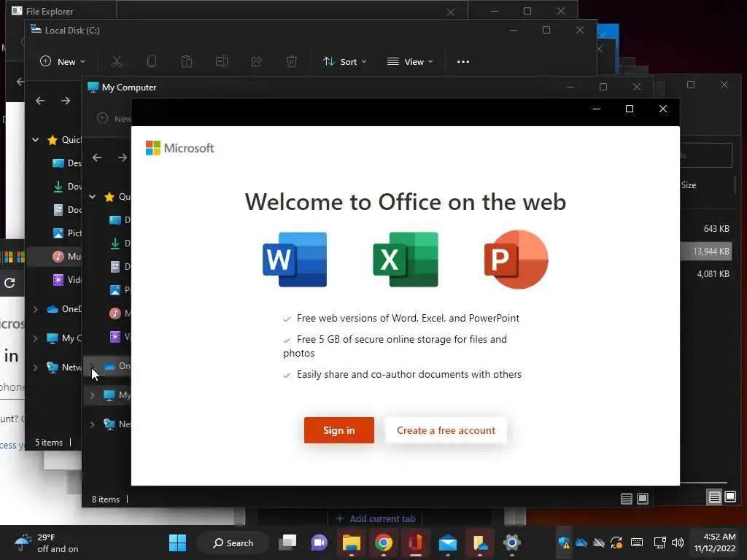747x560 pixels.
Task: Click Add current tab button
Action: (376, 518)
